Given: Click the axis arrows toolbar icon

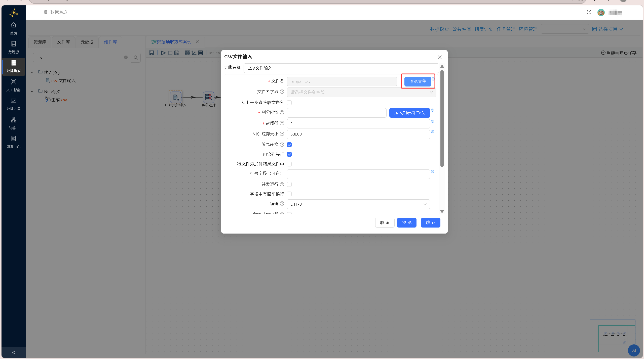Looking at the screenshot, I should click(194, 53).
